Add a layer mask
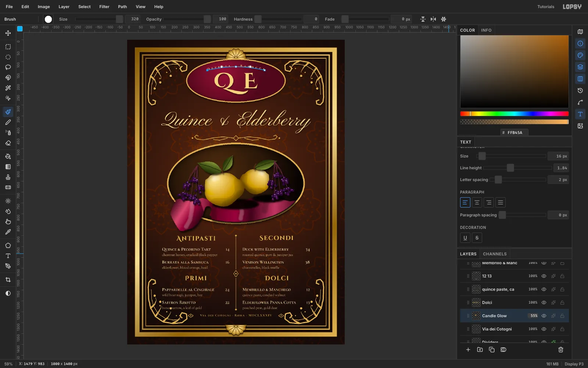The height and width of the screenshot is (368, 588). tap(503, 350)
